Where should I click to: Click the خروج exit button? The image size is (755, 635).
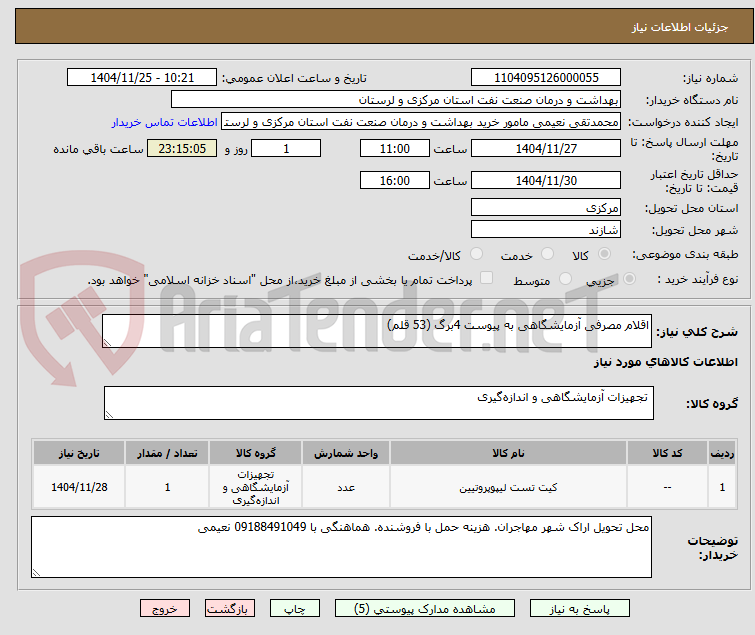pyautogui.click(x=165, y=609)
